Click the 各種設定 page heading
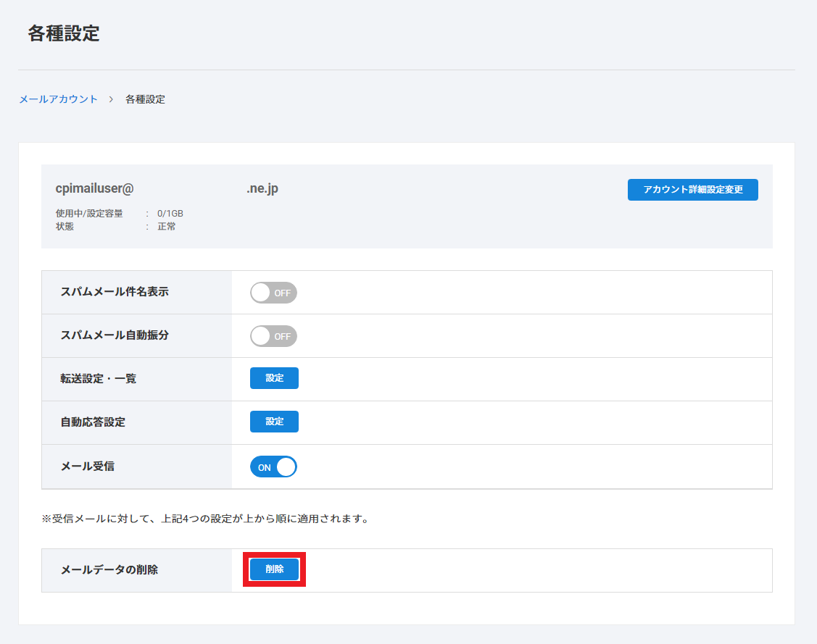 coord(64,33)
